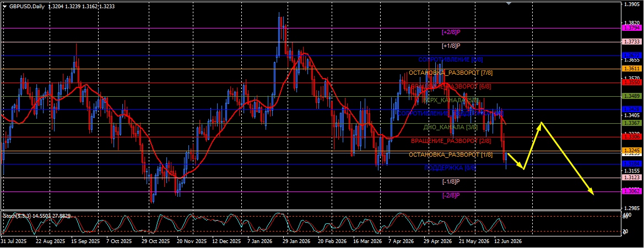
Task: Select the [+1/8]P level label
Action: [451, 46]
